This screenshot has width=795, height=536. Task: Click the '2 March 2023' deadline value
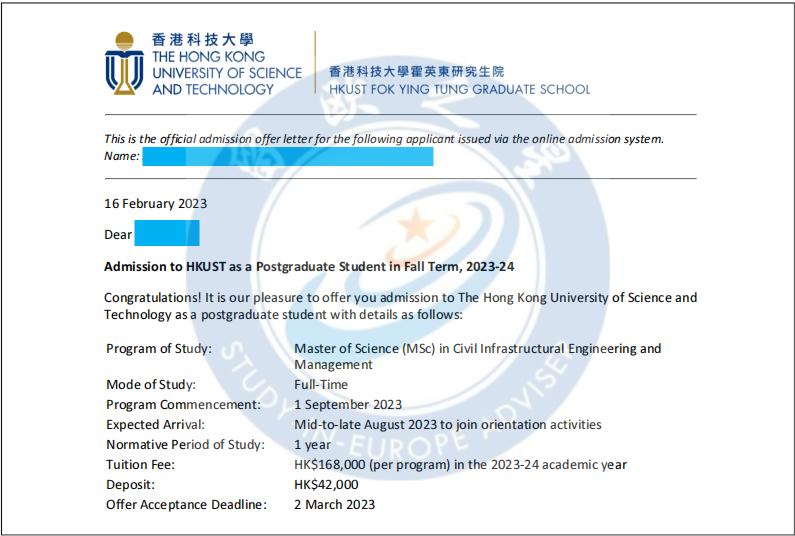(334, 505)
